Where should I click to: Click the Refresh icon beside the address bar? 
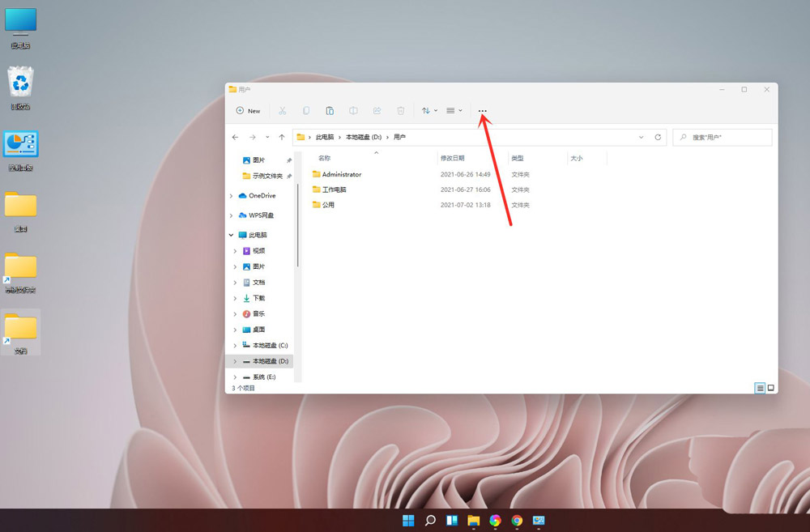pyautogui.click(x=657, y=137)
